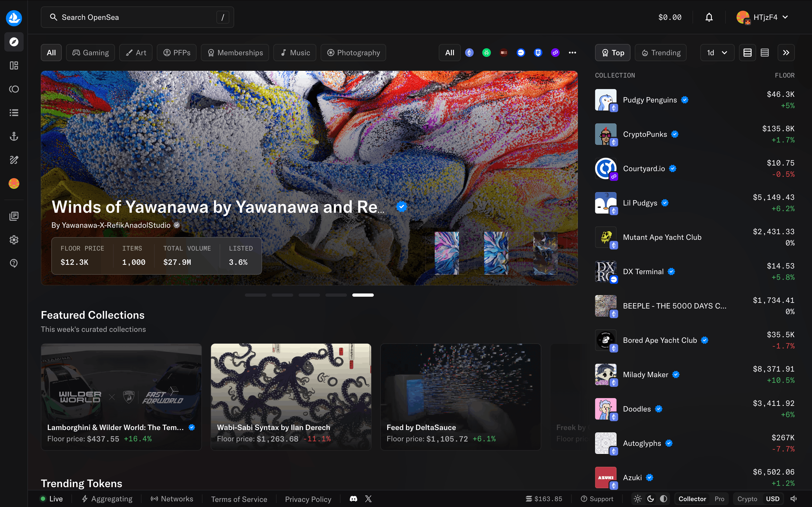Select the first carousel slide indicator

coord(255,295)
